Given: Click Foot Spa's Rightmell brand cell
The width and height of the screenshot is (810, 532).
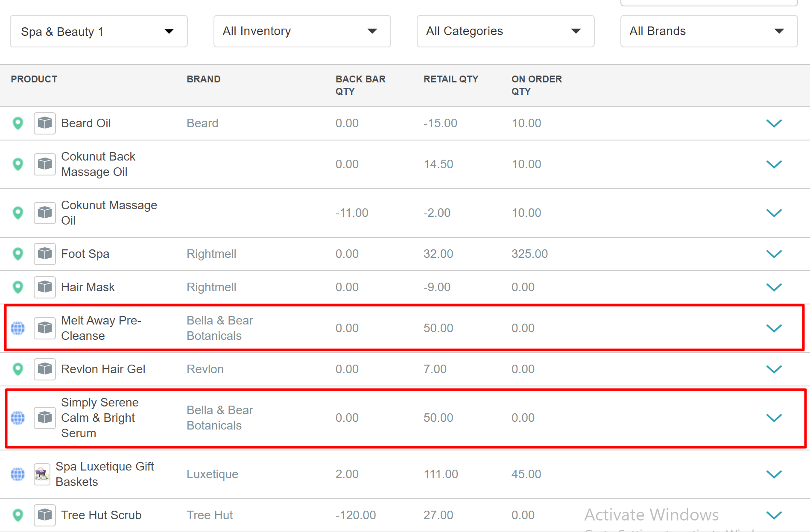Looking at the screenshot, I should coord(211,254).
